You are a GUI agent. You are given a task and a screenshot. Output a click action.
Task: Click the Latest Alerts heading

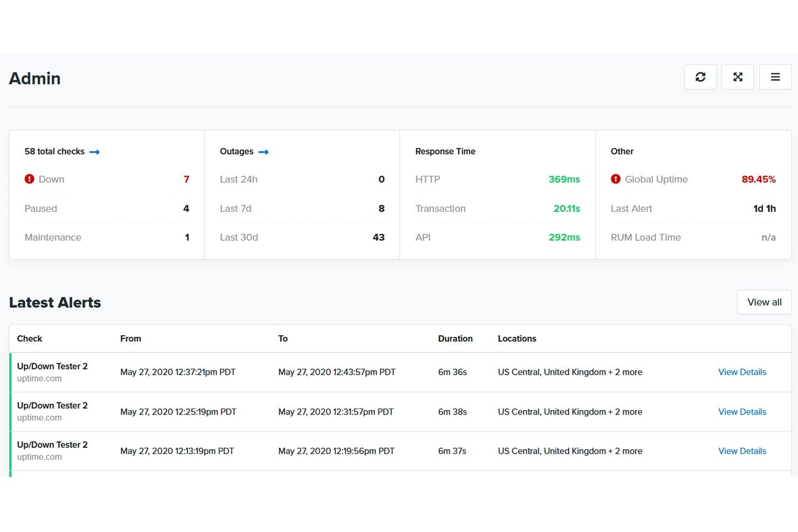coord(55,302)
